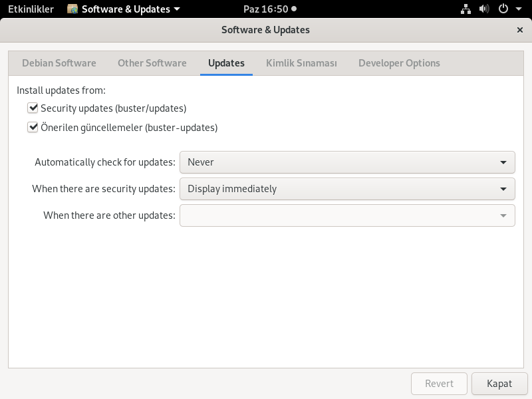Click the volume speaker icon
The image size is (532, 399).
[x=484, y=9]
